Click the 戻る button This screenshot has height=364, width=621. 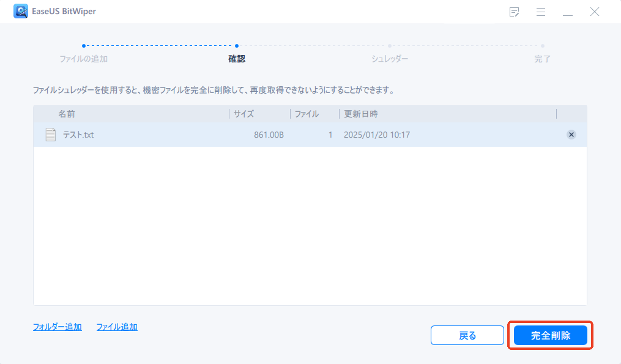467,335
